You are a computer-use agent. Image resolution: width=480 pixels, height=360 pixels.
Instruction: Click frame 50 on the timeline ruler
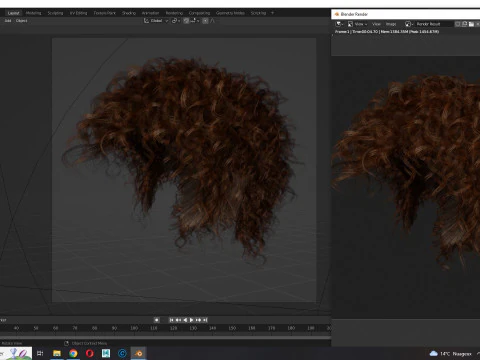pyautogui.click(x=36, y=328)
